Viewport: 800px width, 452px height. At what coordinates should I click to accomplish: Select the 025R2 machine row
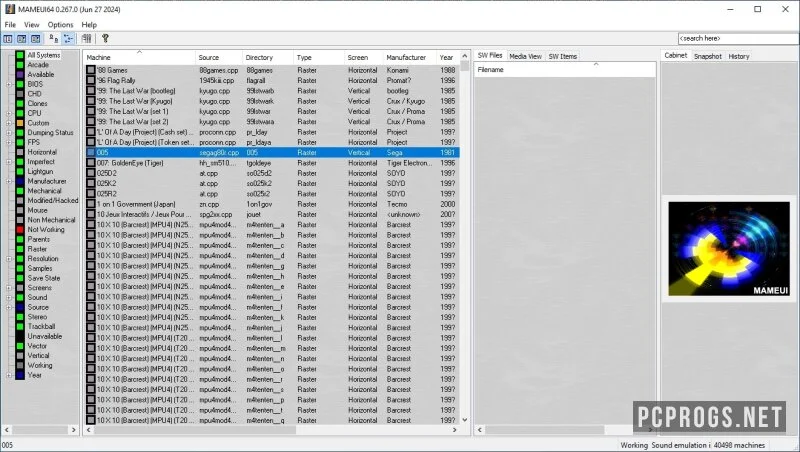[x=272, y=194]
